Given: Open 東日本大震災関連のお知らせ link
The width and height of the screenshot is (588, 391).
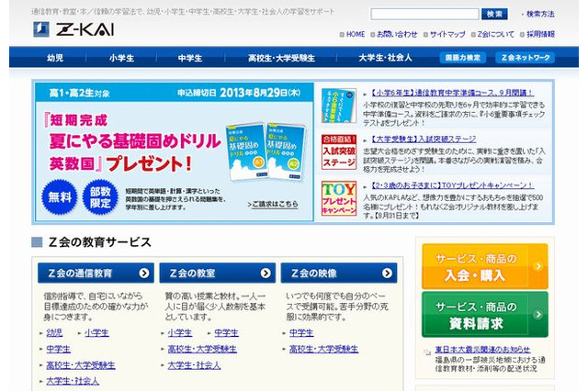Looking at the screenshot, I should click(482, 350).
